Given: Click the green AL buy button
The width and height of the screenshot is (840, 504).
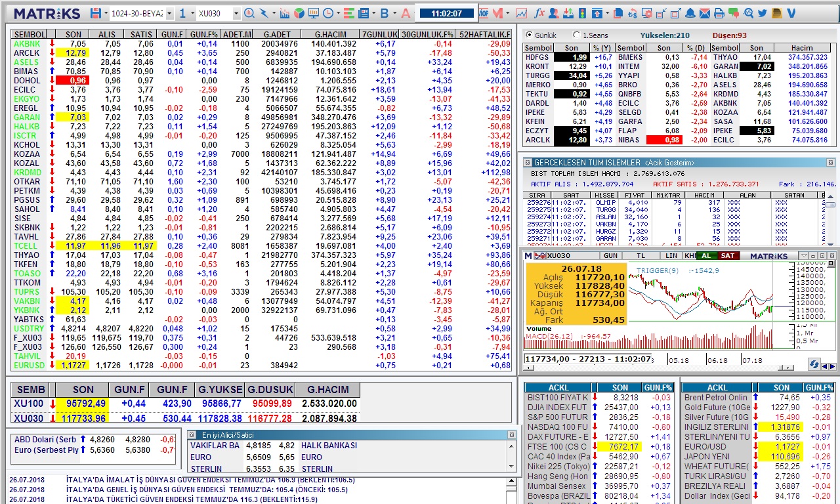Looking at the screenshot, I should pos(706,255).
